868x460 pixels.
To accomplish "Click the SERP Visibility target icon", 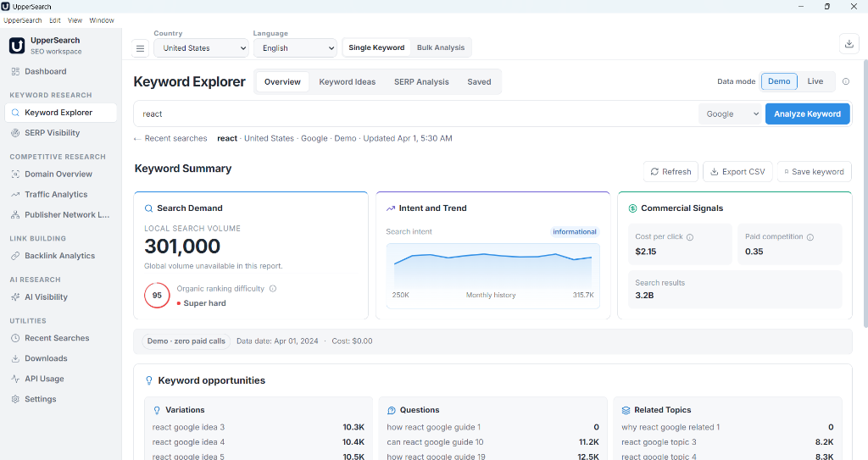I will click(x=15, y=133).
